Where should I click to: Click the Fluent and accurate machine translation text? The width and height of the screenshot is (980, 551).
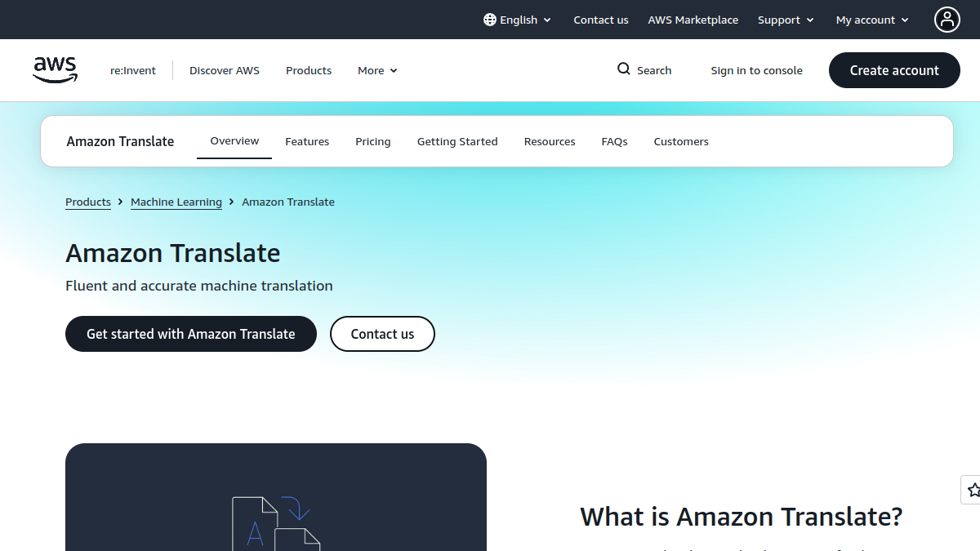coord(199,286)
